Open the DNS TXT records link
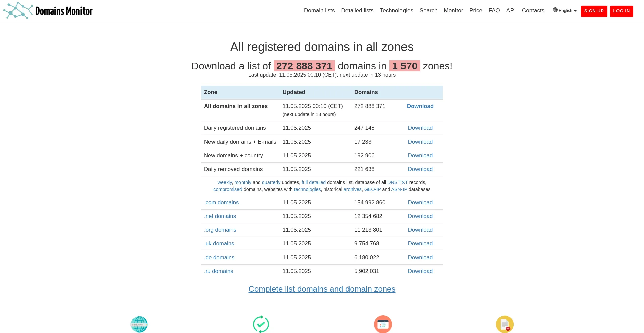Image resolution: width=644 pixels, height=333 pixels. tap(397, 182)
